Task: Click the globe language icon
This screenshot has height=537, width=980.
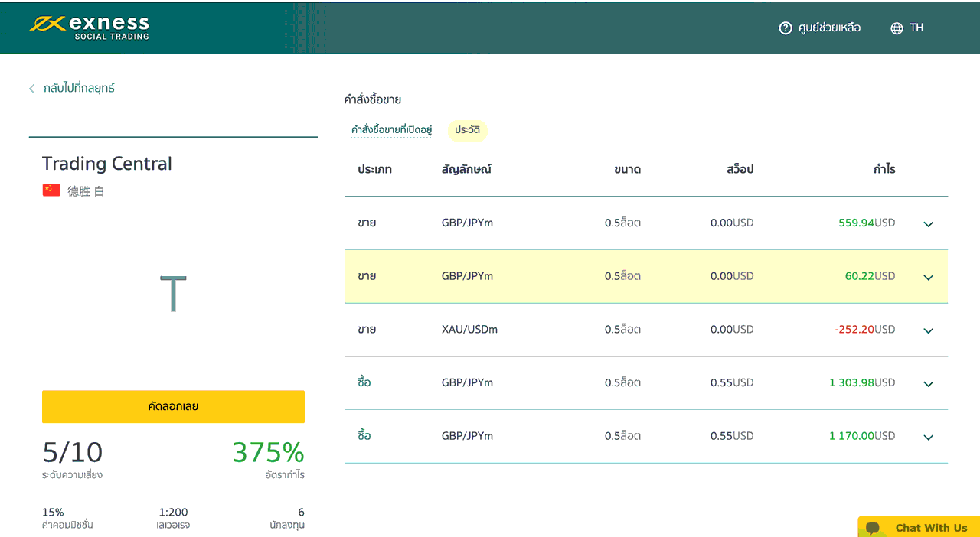Action: point(897,28)
